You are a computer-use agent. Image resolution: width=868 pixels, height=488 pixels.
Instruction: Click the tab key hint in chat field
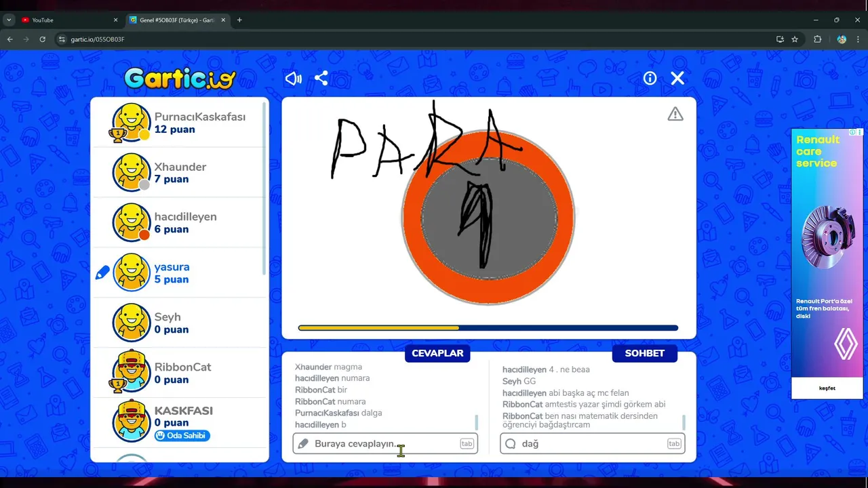click(x=674, y=444)
